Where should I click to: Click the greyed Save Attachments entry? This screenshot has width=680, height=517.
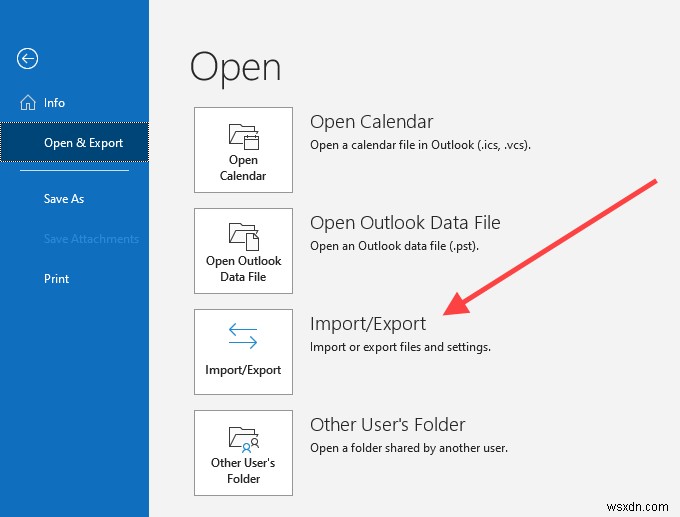(x=91, y=239)
